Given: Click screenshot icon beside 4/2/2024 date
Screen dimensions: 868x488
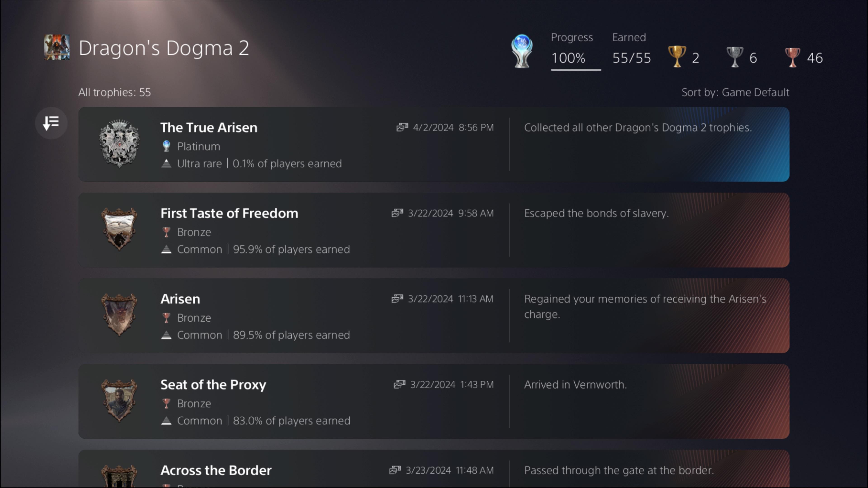Looking at the screenshot, I should (402, 127).
